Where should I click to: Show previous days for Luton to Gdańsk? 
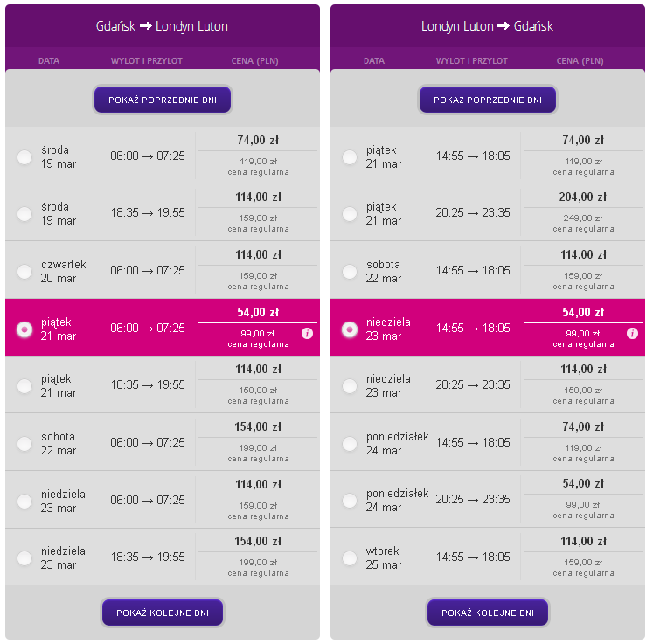pos(488,100)
